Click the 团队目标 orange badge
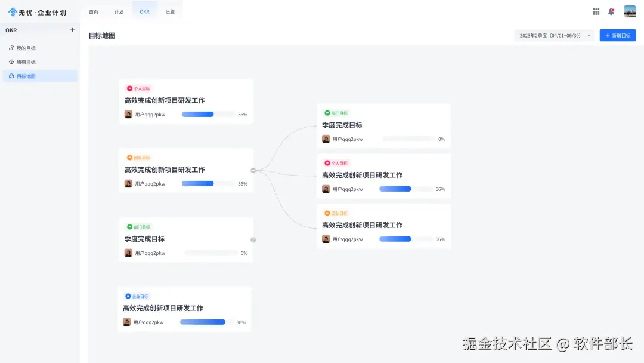This screenshot has width=644, height=363. click(x=138, y=157)
